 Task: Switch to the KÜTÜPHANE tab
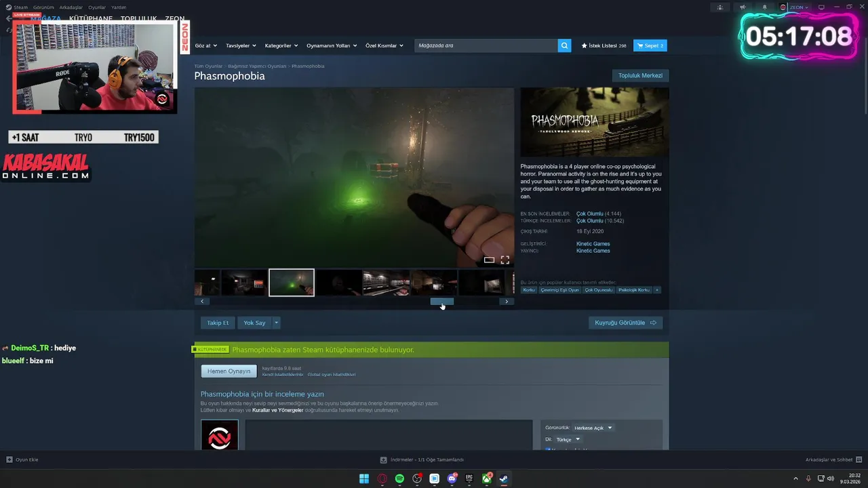click(91, 19)
